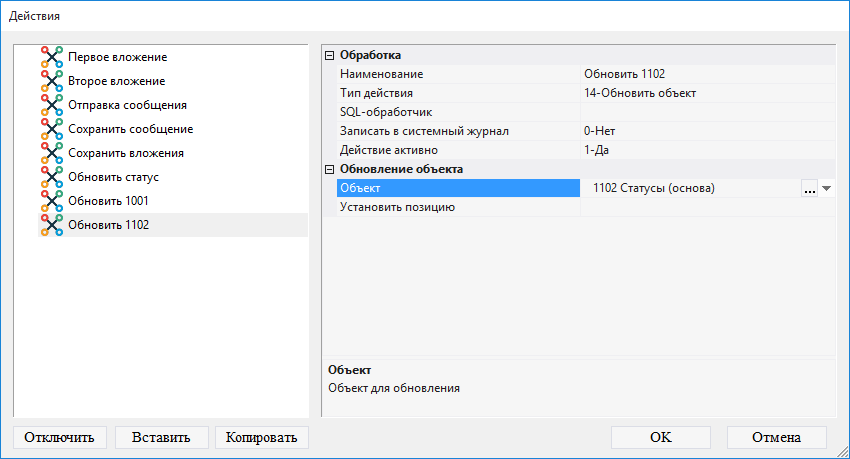Click the icon next to Отправка сообщения
Viewport: 850px width, 459px height.
(52, 105)
